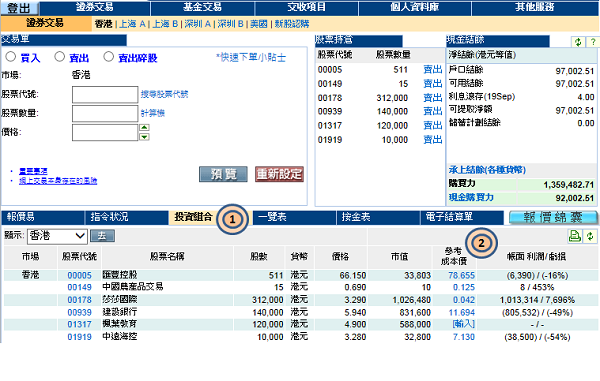Select the 香港 market sub-menu
This screenshot has height=381, width=600.
pos(103,24)
